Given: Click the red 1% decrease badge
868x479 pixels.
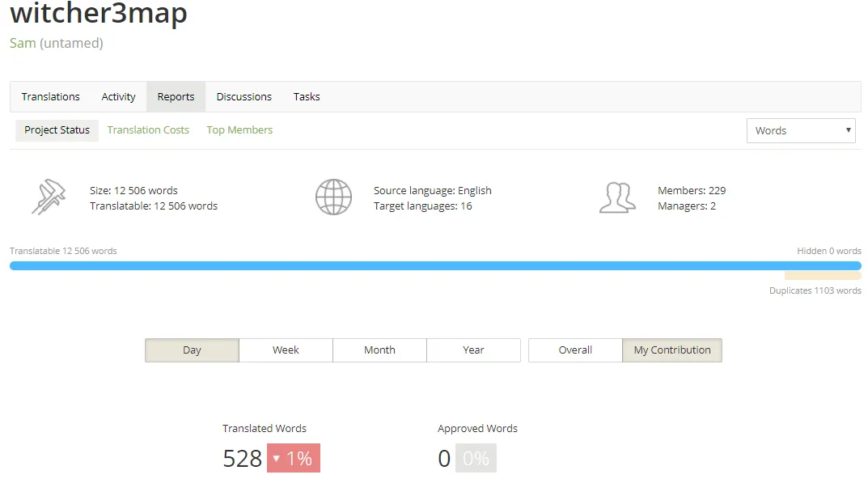Looking at the screenshot, I should tap(294, 458).
